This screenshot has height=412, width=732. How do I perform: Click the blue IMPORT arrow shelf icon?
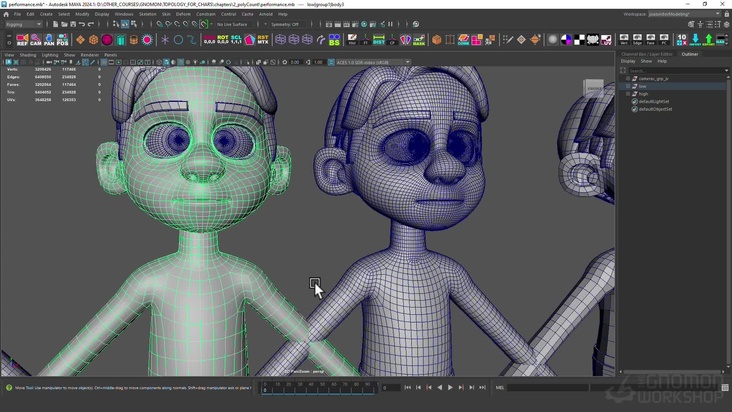695,40
